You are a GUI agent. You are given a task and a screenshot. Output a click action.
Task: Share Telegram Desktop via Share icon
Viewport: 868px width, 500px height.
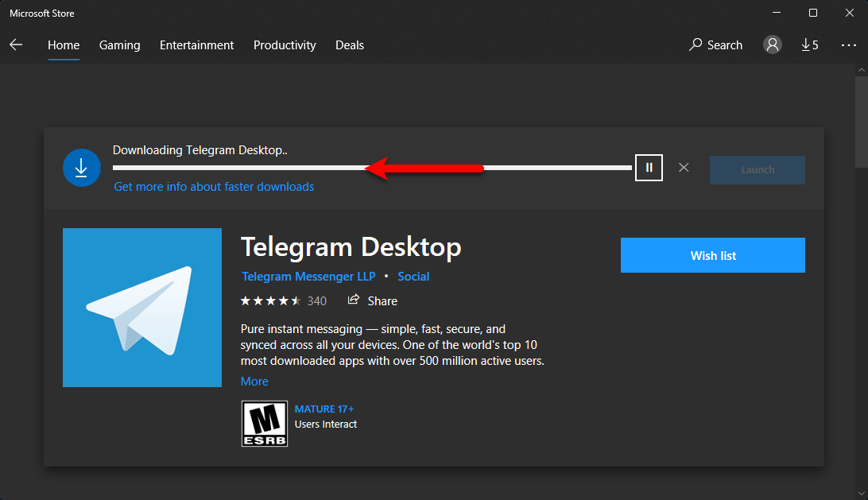click(x=373, y=300)
